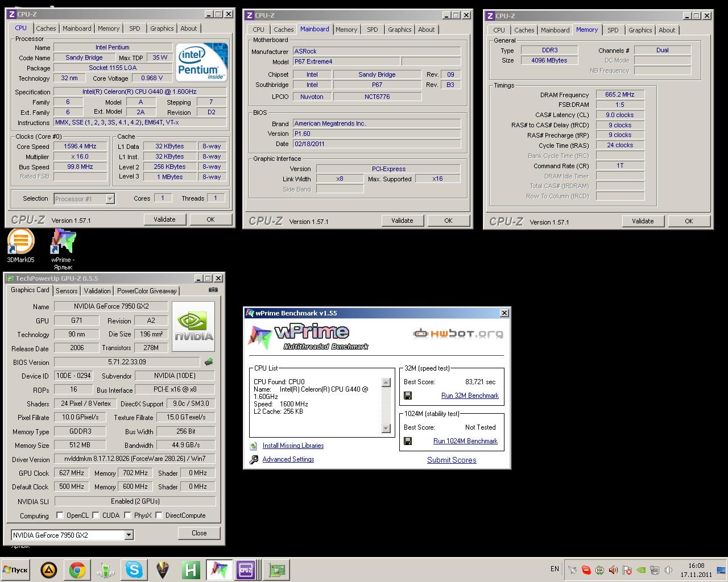
Task: Click the NVIDIA logo in GPU-Z
Action: (193, 327)
